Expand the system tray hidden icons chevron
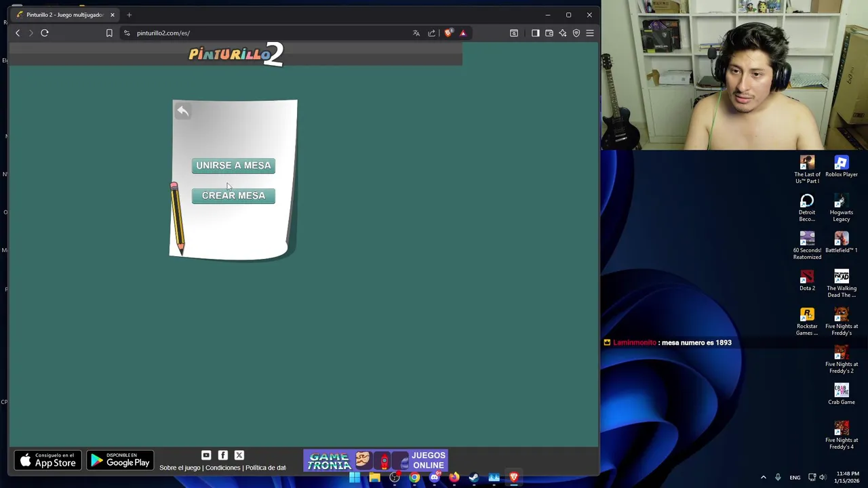 (764, 478)
